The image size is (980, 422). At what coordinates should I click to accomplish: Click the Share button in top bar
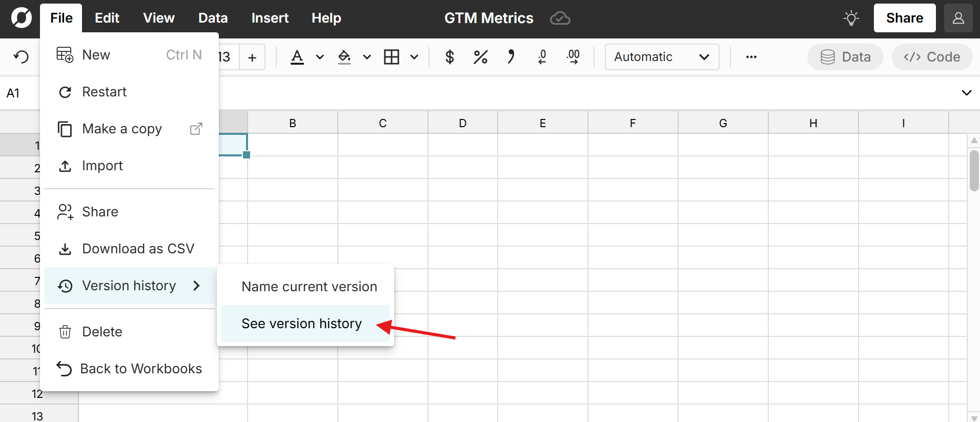pyautogui.click(x=904, y=18)
